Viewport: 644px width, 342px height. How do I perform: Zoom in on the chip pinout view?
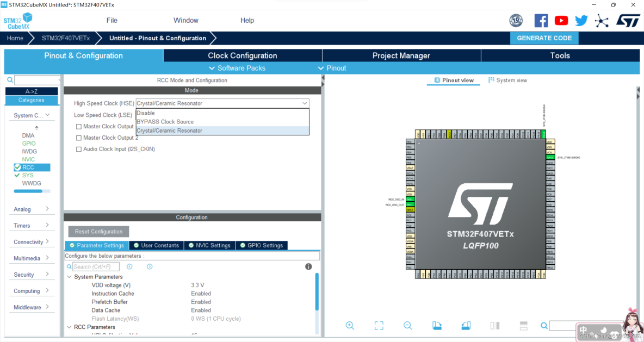click(350, 325)
